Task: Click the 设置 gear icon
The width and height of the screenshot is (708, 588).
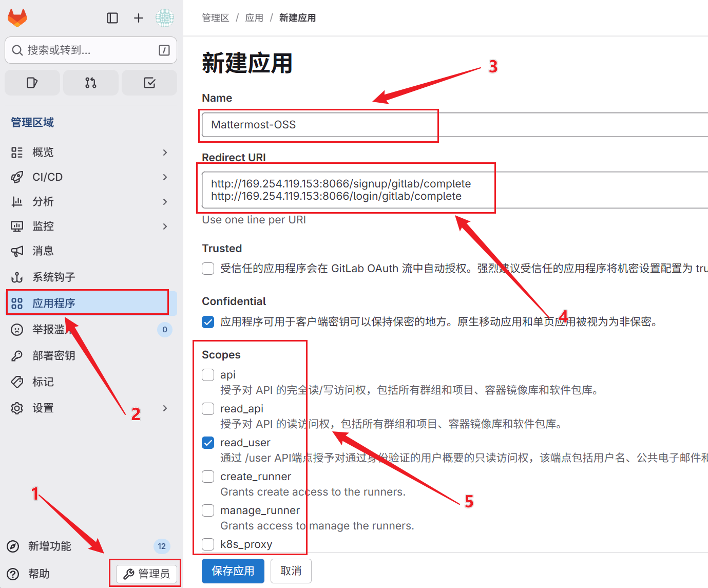Action: 17,408
